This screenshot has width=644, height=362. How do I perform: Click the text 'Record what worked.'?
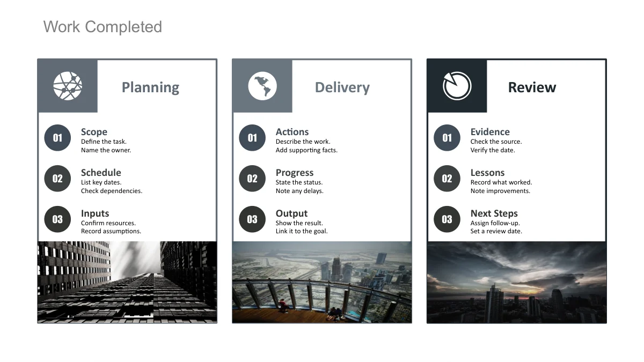pos(501,182)
